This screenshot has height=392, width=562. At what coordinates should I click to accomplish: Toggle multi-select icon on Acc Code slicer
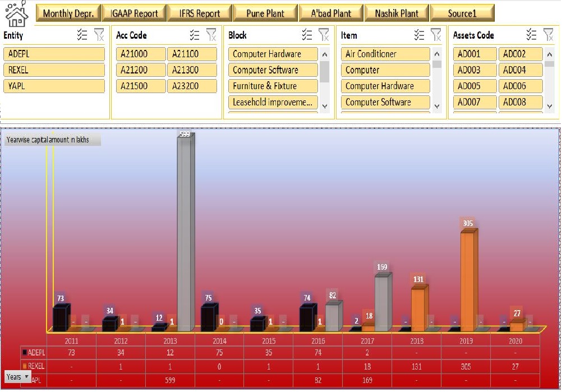[195, 35]
